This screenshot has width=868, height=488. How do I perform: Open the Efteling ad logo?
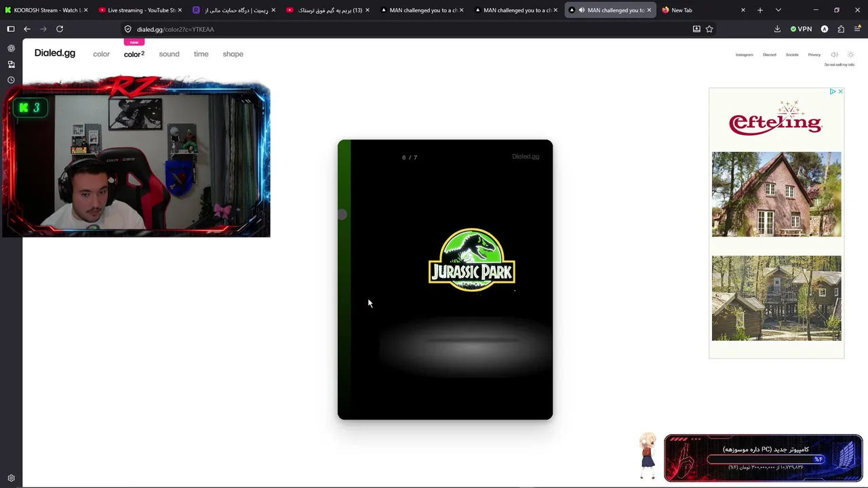click(x=776, y=119)
